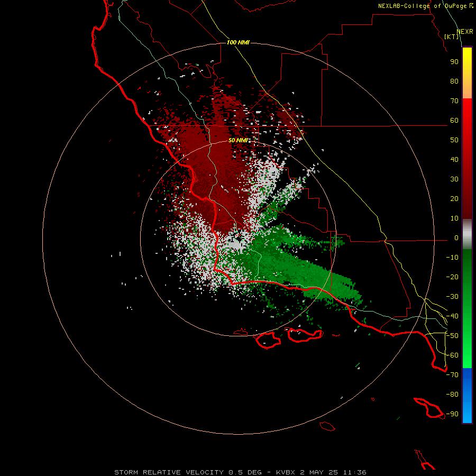Click the positive 80 knot scale label
The image size is (476, 476).
point(454,81)
